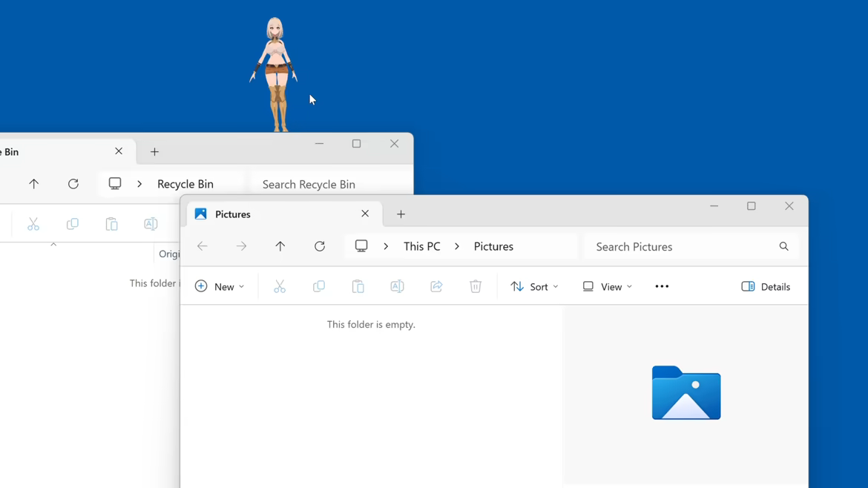Expand chevron before This PC breadcrumb

386,246
